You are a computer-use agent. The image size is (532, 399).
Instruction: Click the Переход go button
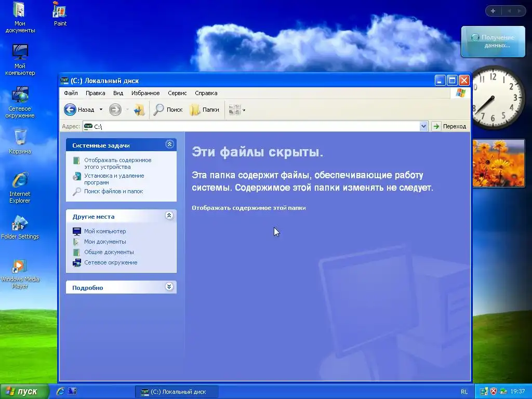[x=449, y=126]
